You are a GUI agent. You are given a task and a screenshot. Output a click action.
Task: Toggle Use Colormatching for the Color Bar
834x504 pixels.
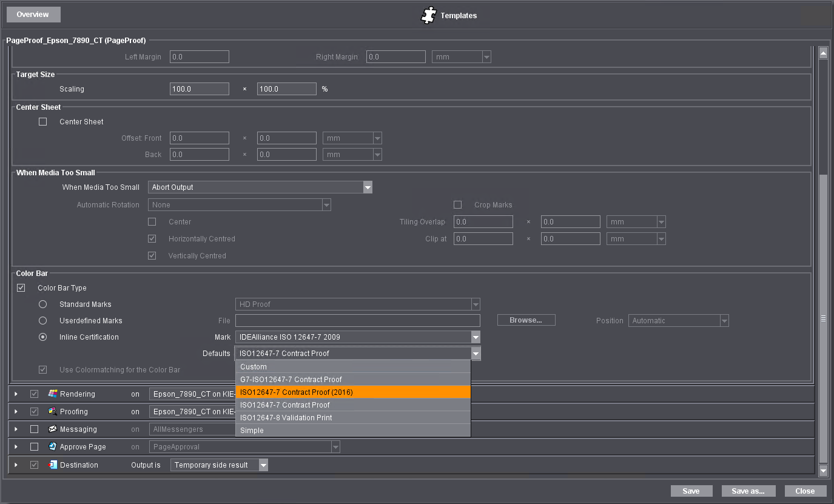(42, 369)
